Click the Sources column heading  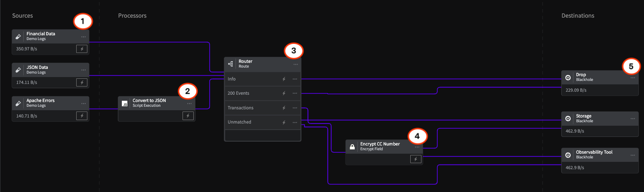[x=22, y=15]
